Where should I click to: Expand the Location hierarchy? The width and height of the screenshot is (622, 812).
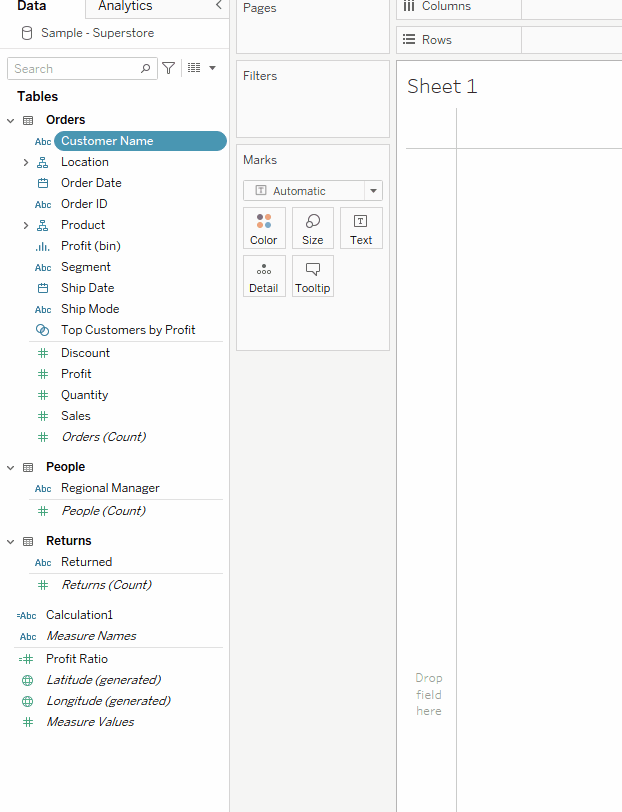(26, 162)
